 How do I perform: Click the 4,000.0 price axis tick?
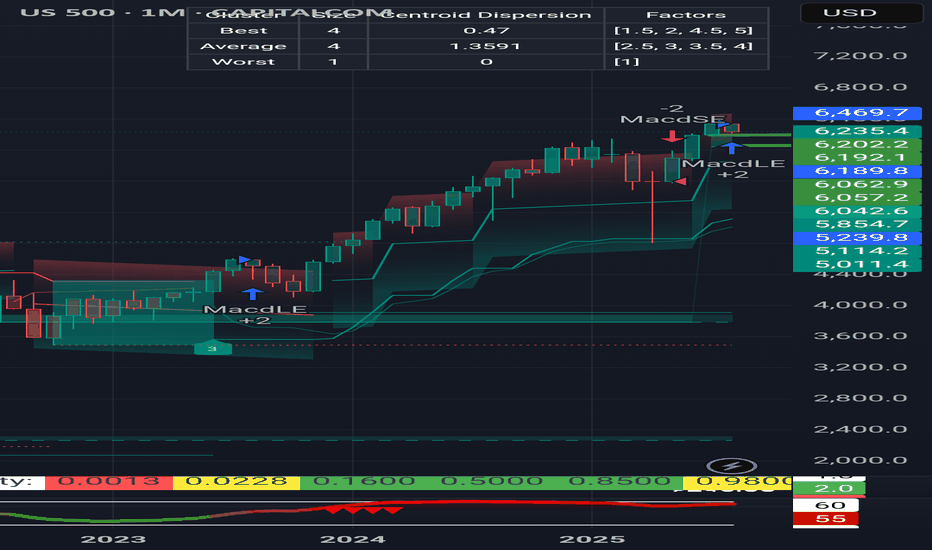(860, 304)
